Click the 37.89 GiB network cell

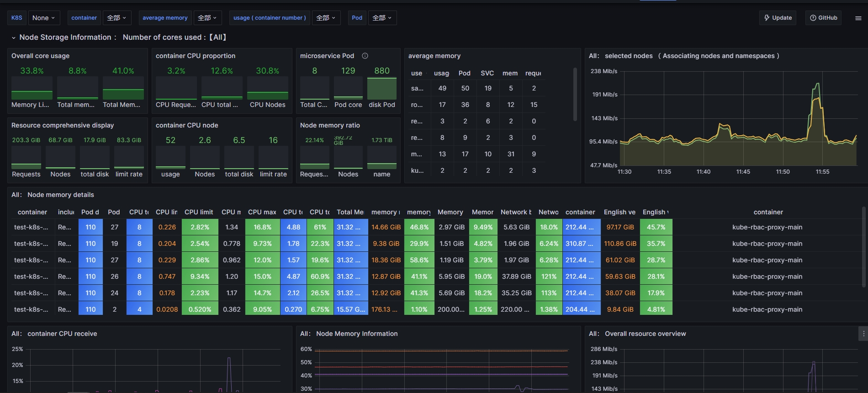tap(516, 276)
